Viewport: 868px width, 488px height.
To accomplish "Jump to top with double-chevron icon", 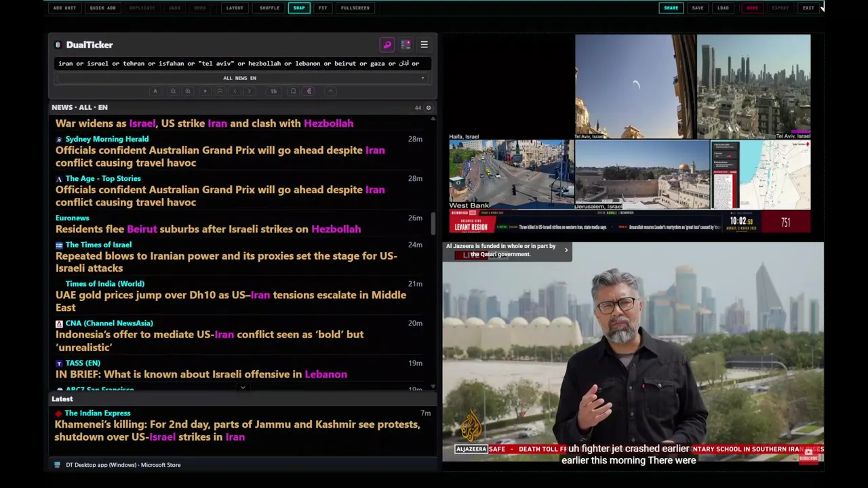I will [220, 91].
